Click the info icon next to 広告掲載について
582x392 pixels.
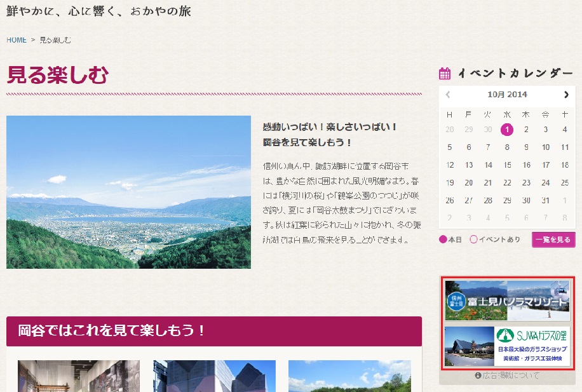[x=478, y=375]
